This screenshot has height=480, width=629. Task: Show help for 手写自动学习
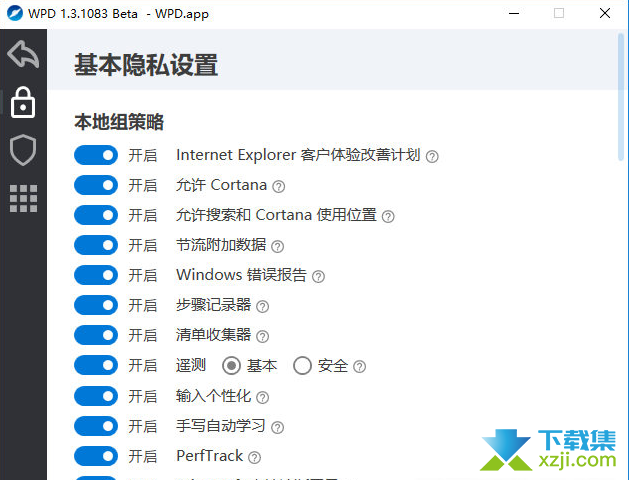(x=277, y=427)
